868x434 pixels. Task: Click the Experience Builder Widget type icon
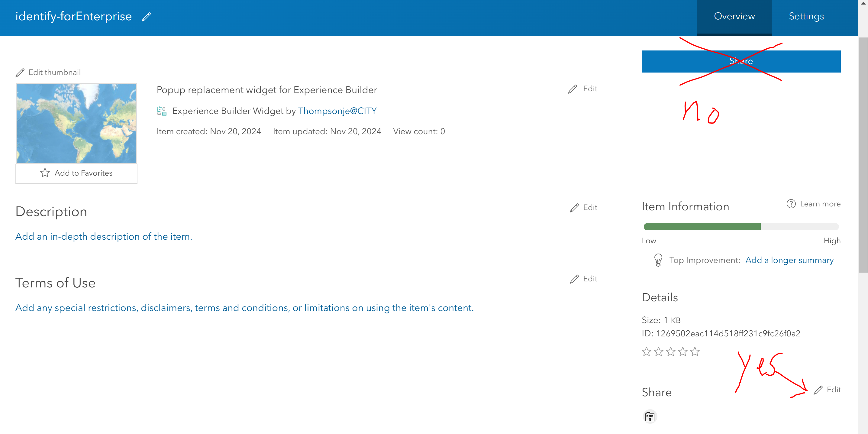tap(162, 111)
